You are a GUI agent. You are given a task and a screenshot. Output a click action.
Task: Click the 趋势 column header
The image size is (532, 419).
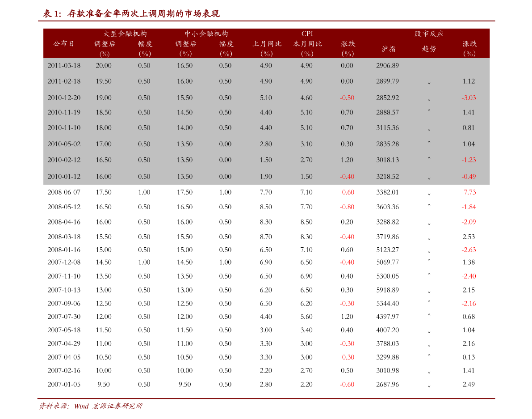click(x=429, y=49)
